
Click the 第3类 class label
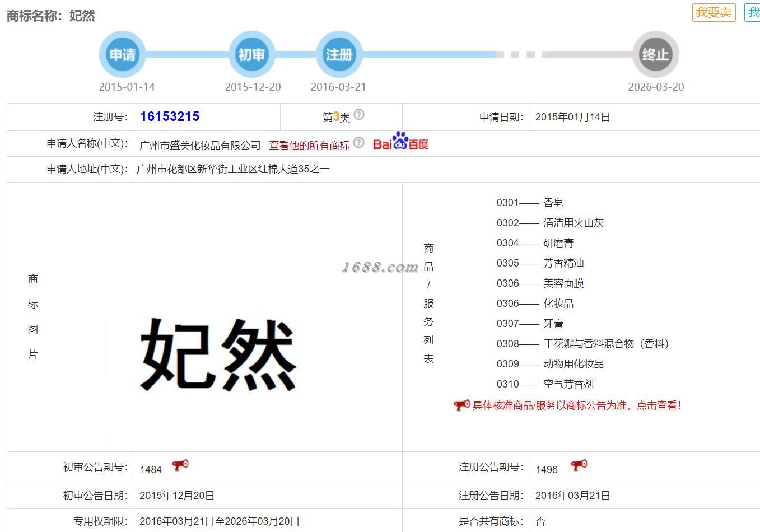[x=336, y=117]
